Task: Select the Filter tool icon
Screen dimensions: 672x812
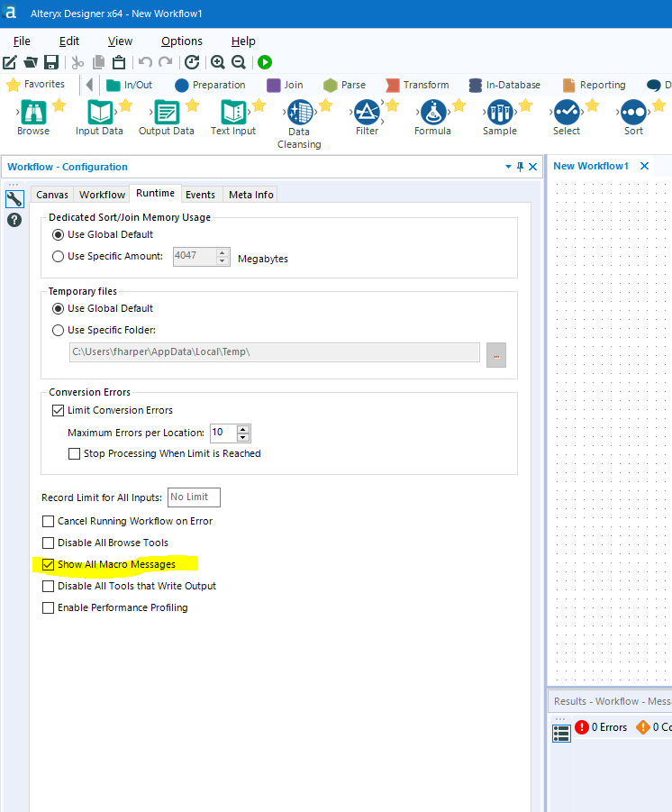Action: tap(367, 112)
